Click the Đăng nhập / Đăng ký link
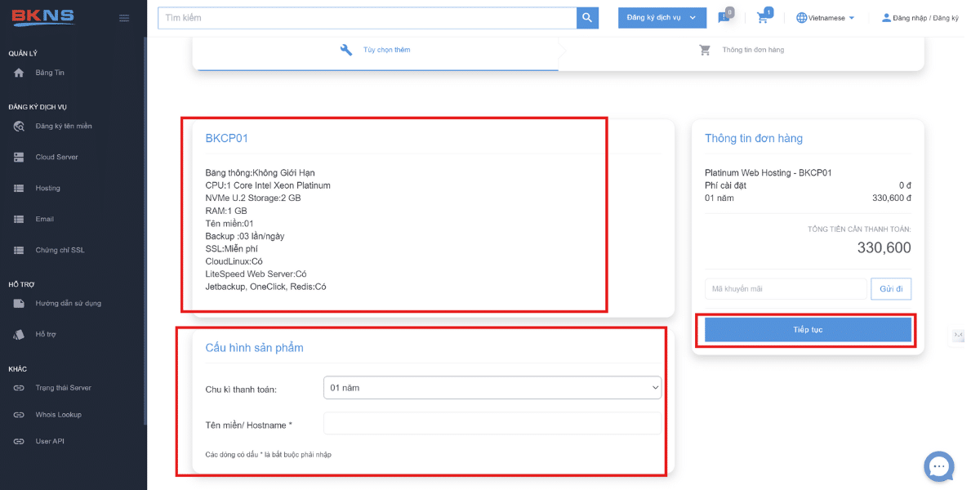Viewport: 980px width, 490px height. pos(920,18)
